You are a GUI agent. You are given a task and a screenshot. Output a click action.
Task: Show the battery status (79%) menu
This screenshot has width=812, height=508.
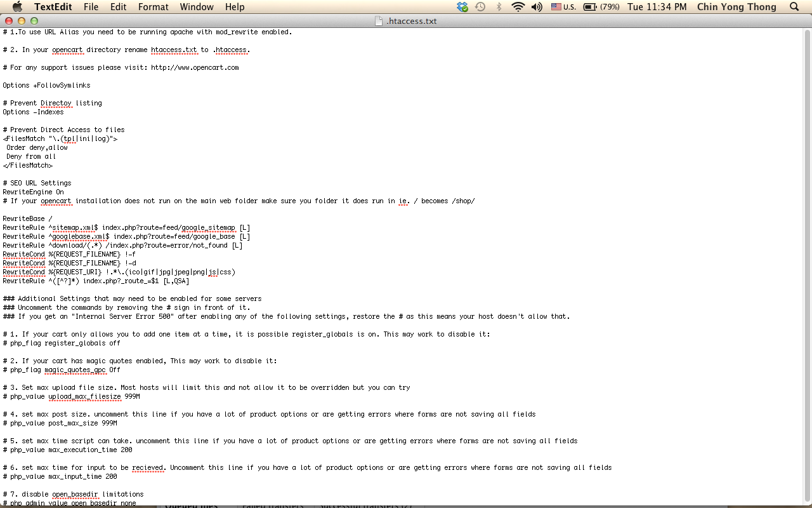(601, 7)
